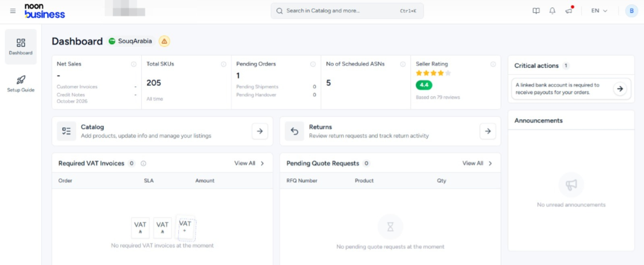
Task: Click the Order column header
Action: coord(65,180)
